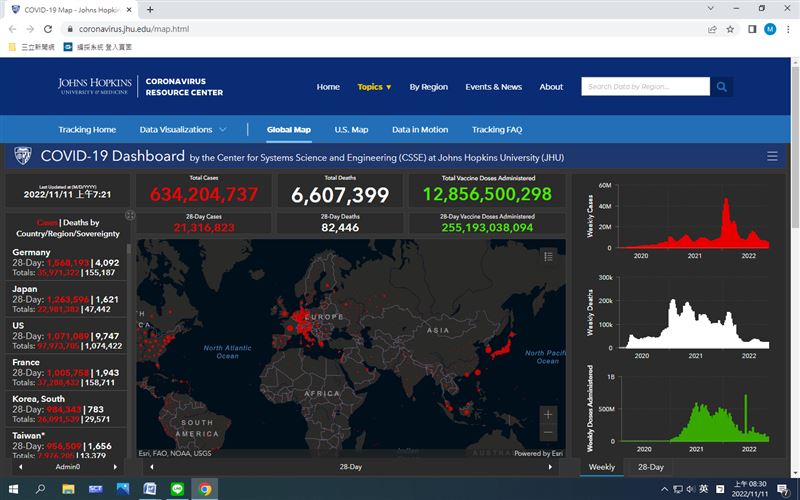The height and width of the screenshot is (500, 800).
Task: Open second bookmark in bookmarks bar
Action: 97,47
